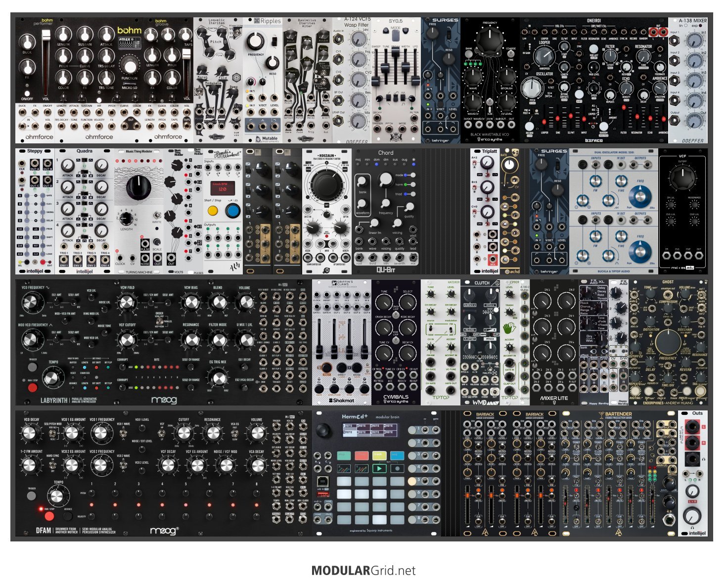Viewport: 728px width, 581px height.
Task: Click the Attack 1 knob on Quadra
Action: (x=68, y=165)
